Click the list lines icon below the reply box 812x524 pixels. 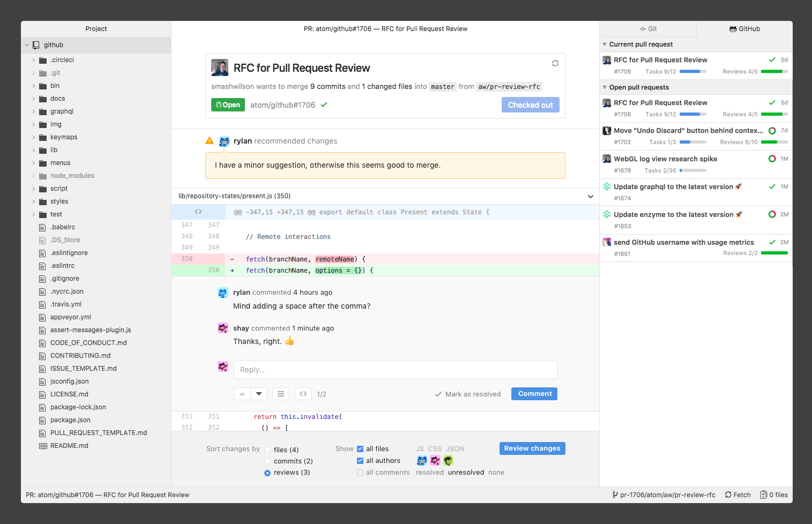point(281,394)
